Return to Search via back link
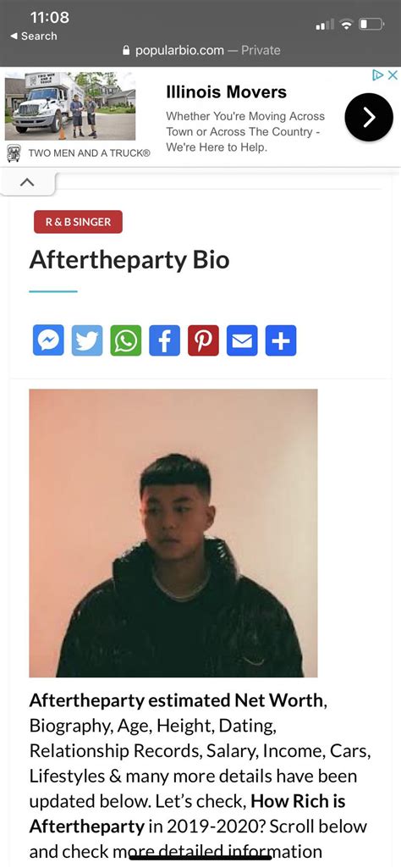 (33, 36)
